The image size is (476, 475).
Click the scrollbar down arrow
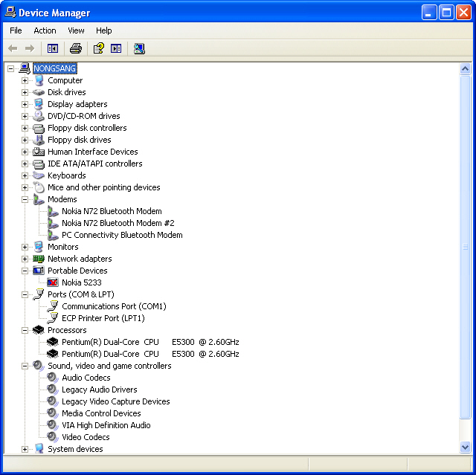point(465,447)
